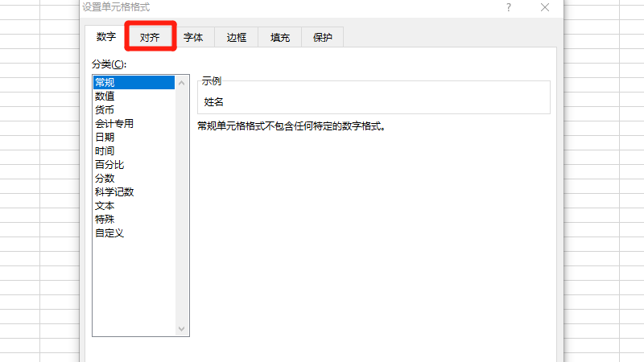Open the 数字 tab
The height and width of the screenshot is (362, 644).
click(x=106, y=37)
